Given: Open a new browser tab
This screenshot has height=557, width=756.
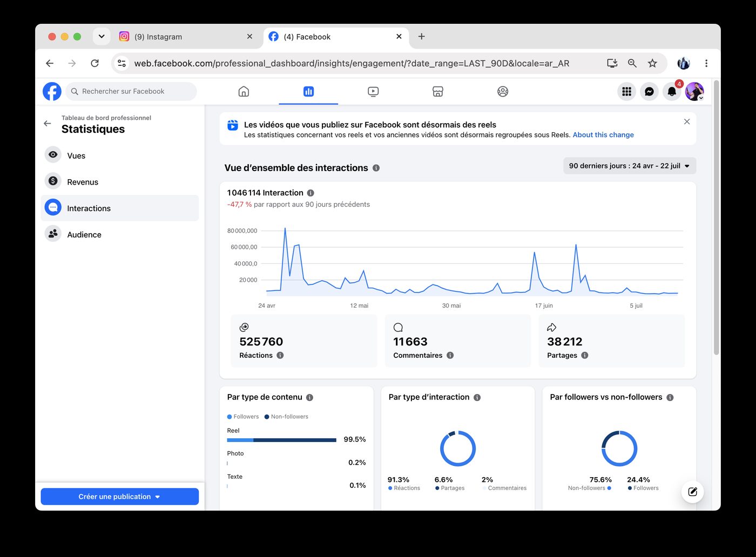Looking at the screenshot, I should [421, 37].
